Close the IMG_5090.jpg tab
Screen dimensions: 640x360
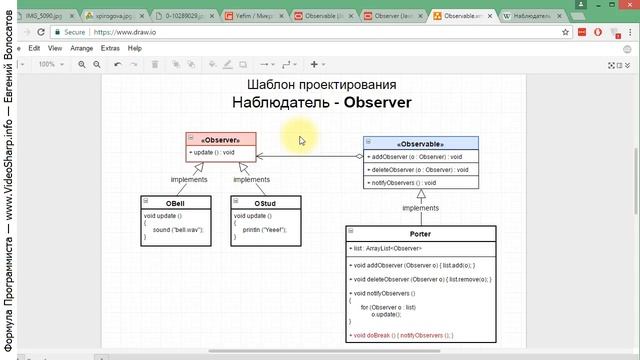click(x=72, y=16)
